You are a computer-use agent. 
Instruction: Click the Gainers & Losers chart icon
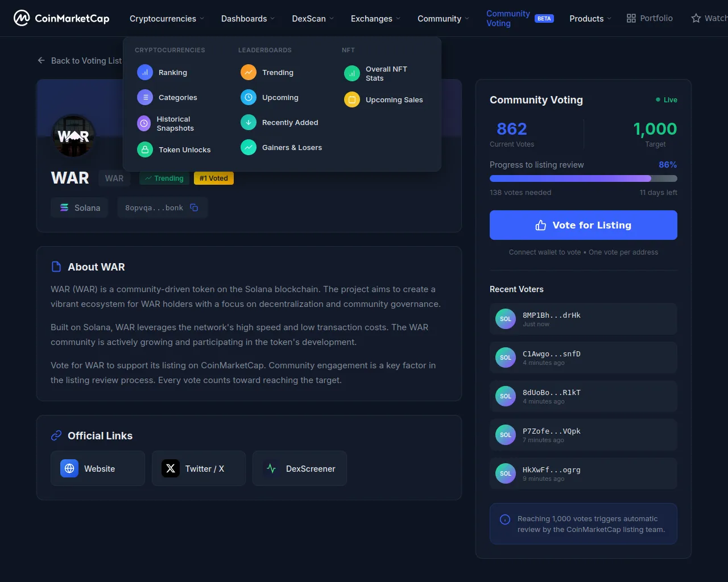[249, 148]
